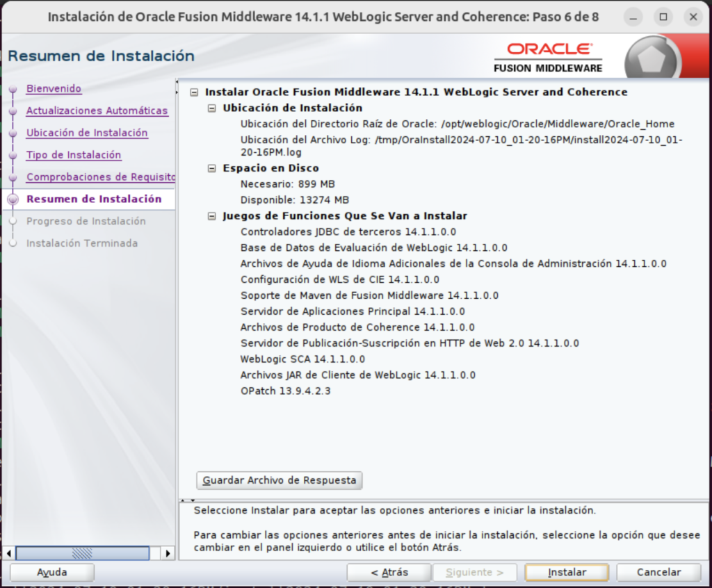
Task: Go back using the Atrás button
Action: pyautogui.click(x=389, y=572)
